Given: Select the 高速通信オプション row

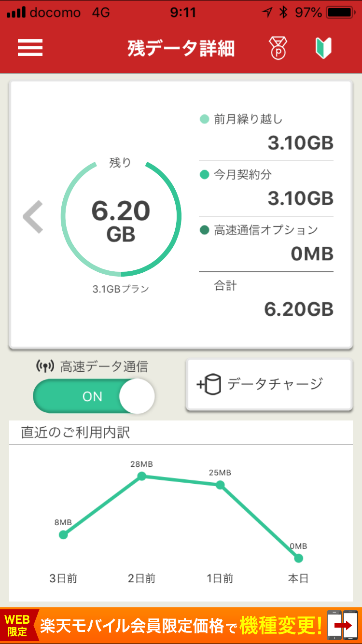Looking at the screenshot, I should 266,243.
